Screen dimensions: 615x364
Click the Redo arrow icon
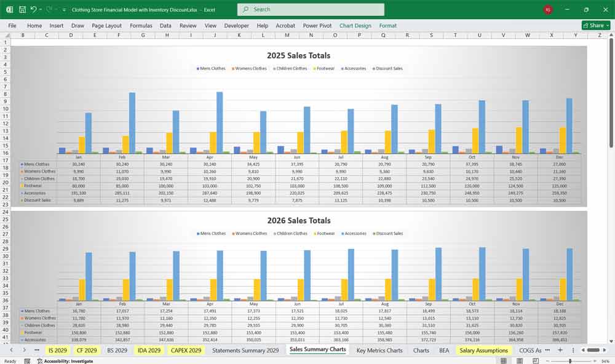point(49,10)
